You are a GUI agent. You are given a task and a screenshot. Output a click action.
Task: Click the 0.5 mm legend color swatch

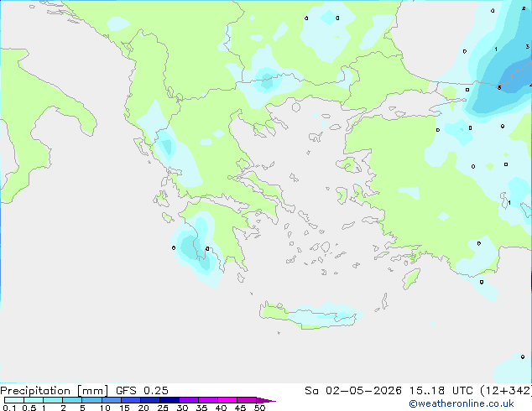point(34,400)
